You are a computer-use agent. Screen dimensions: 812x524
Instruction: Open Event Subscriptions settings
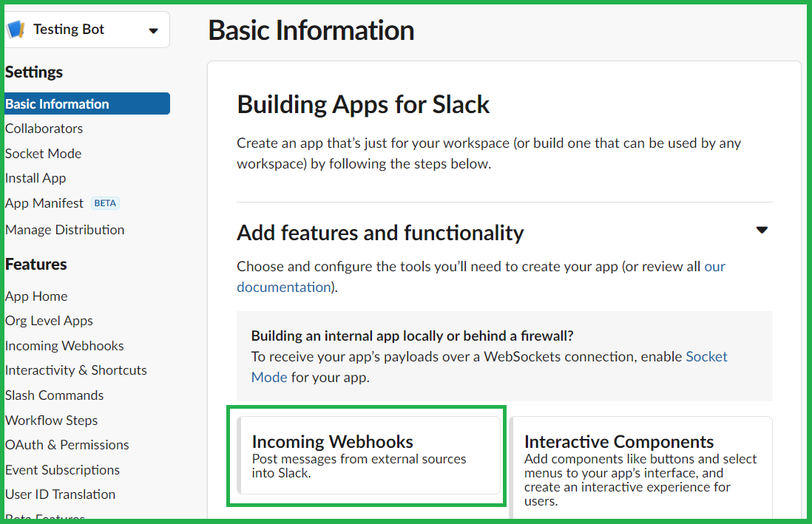click(62, 470)
